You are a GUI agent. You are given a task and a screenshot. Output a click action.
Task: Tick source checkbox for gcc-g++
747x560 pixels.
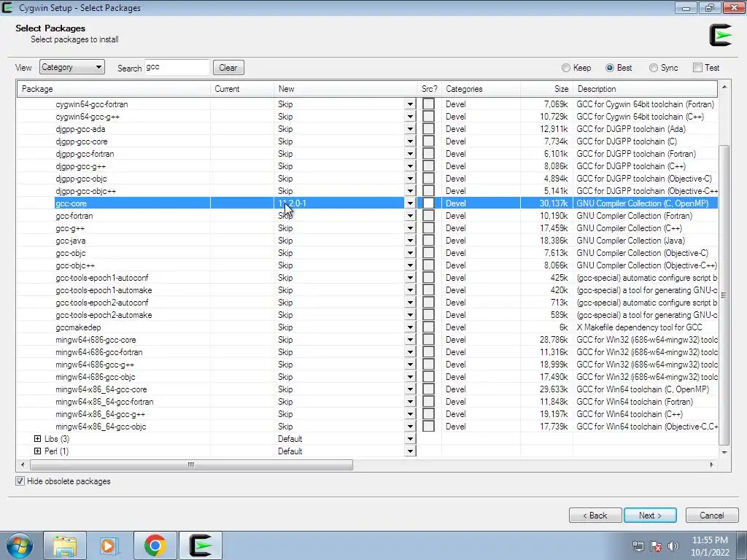point(429,228)
